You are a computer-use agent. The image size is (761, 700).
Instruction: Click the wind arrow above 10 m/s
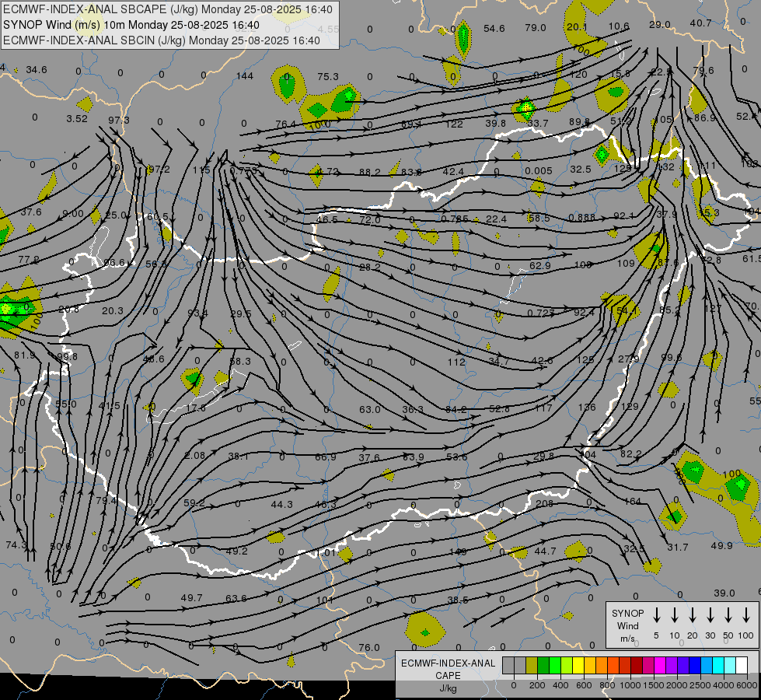(x=674, y=614)
